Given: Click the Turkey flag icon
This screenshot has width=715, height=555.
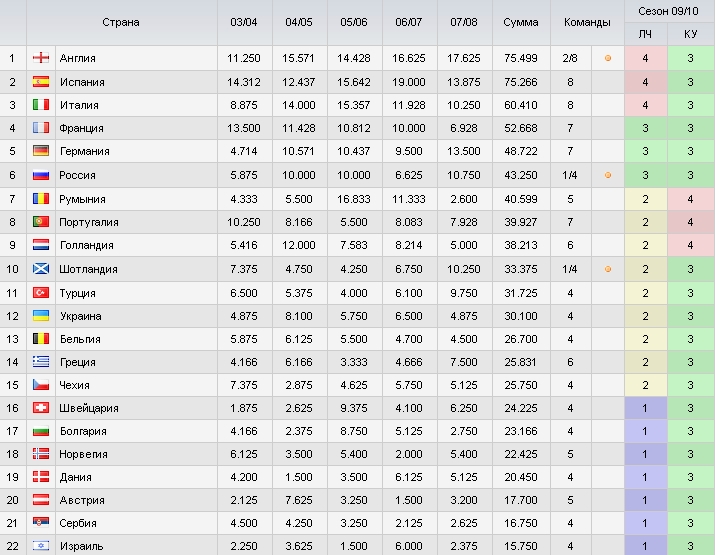Looking at the screenshot, I should [41, 293].
